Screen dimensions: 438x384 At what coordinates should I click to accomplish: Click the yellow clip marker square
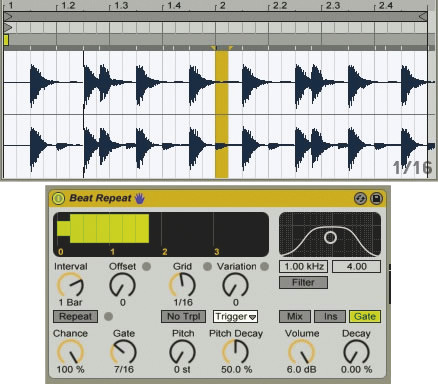click(6, 40)
